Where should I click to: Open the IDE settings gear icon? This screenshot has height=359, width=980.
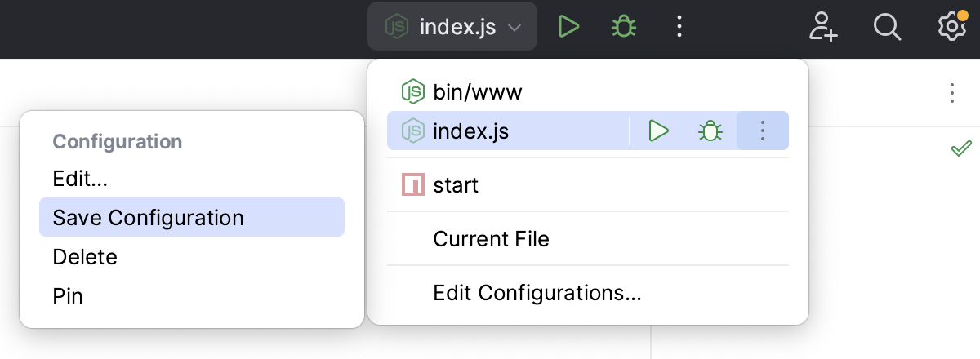951,27
